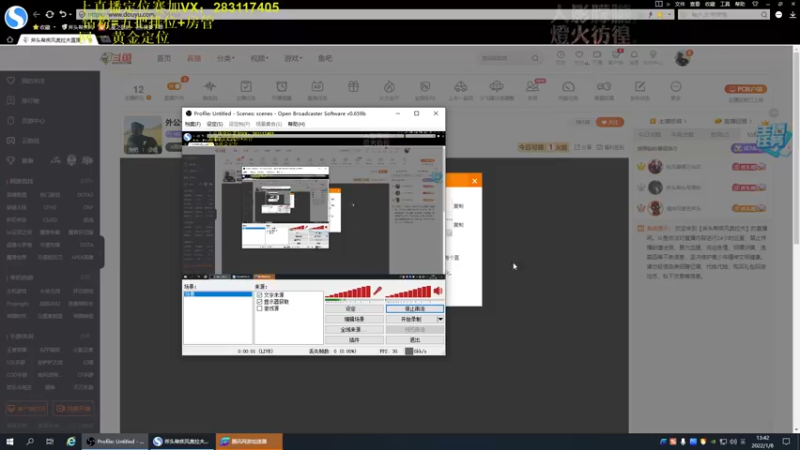
Task: Open the clock history icon in Douyu header
Action: tap(560, 55)
